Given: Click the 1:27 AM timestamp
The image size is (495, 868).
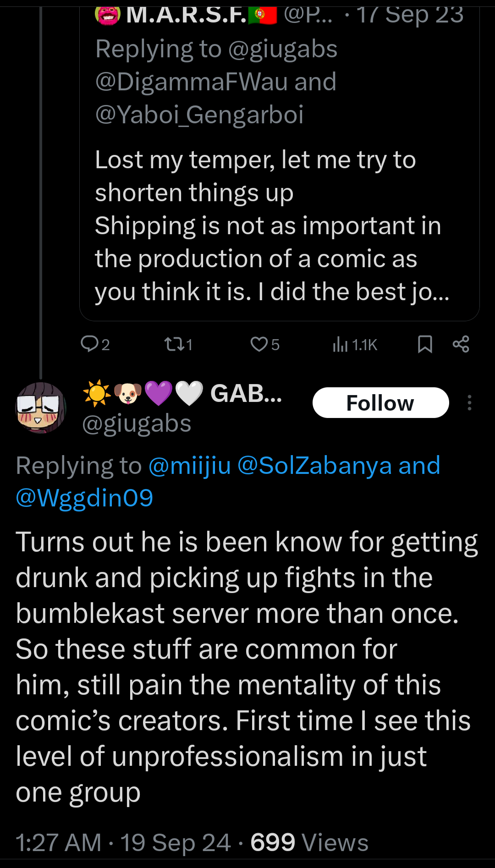Looking at the screenshot, I should click(58, 842).
